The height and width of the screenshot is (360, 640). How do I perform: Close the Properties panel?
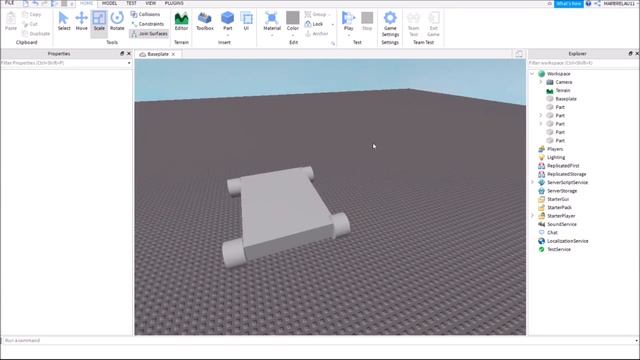click(x=129, y=53)
